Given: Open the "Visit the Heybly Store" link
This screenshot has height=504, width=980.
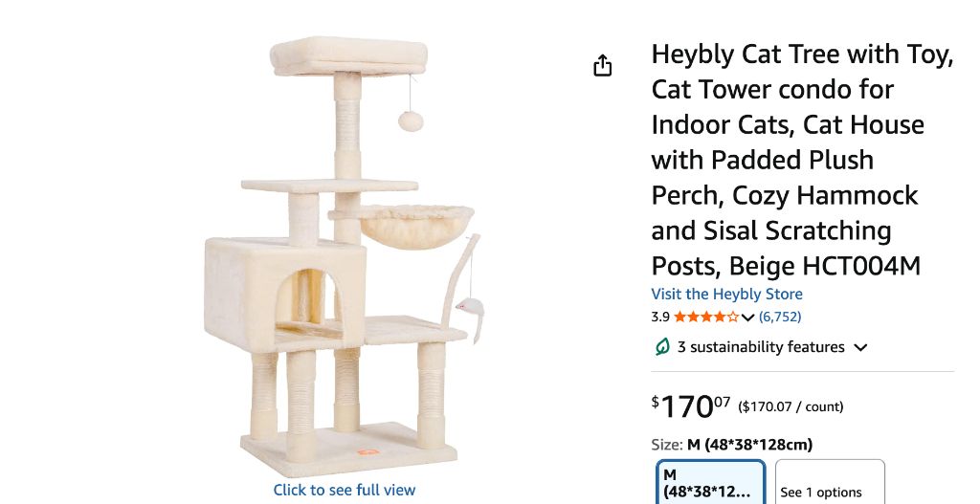Looking at the screenshot, I should [726, 294].
